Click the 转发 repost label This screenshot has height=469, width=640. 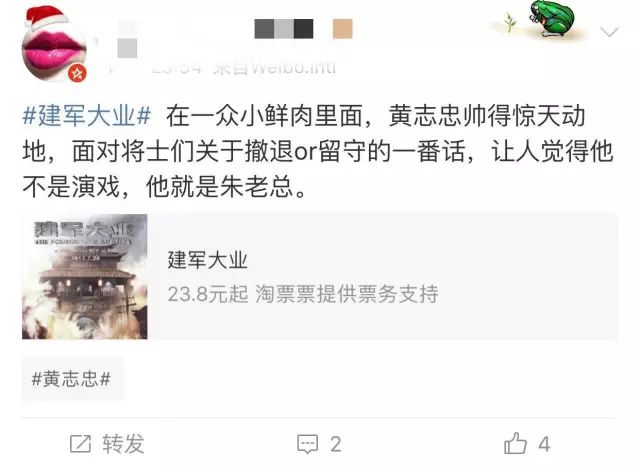point(123,444)
